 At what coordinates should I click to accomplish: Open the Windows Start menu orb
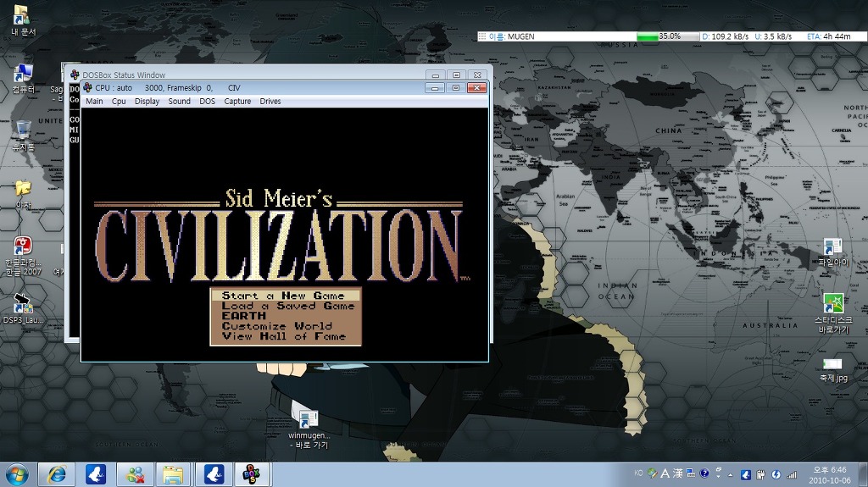click(17, 474)
